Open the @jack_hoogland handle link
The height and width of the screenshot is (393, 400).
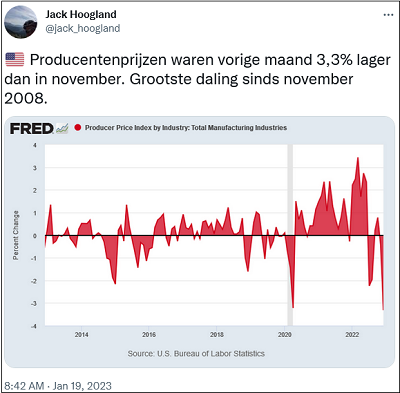point(83,28)
